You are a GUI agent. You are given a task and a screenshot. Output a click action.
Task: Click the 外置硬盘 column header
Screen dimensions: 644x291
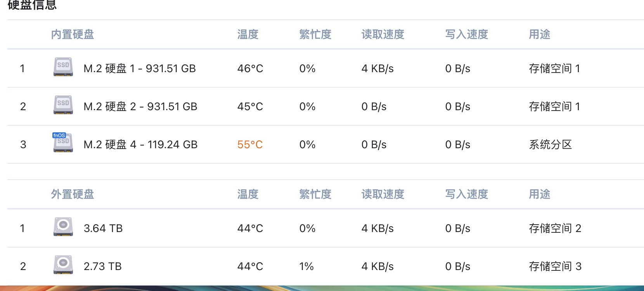73,194
